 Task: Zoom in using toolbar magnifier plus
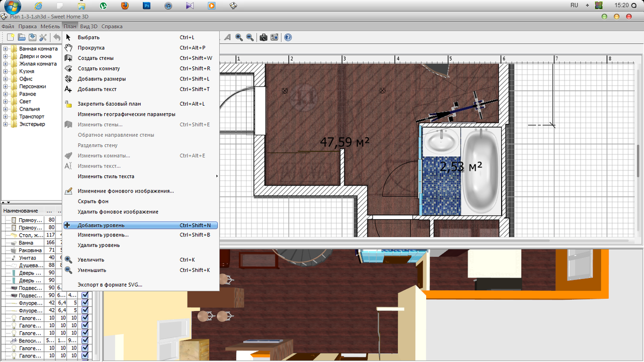pos(239,37)
